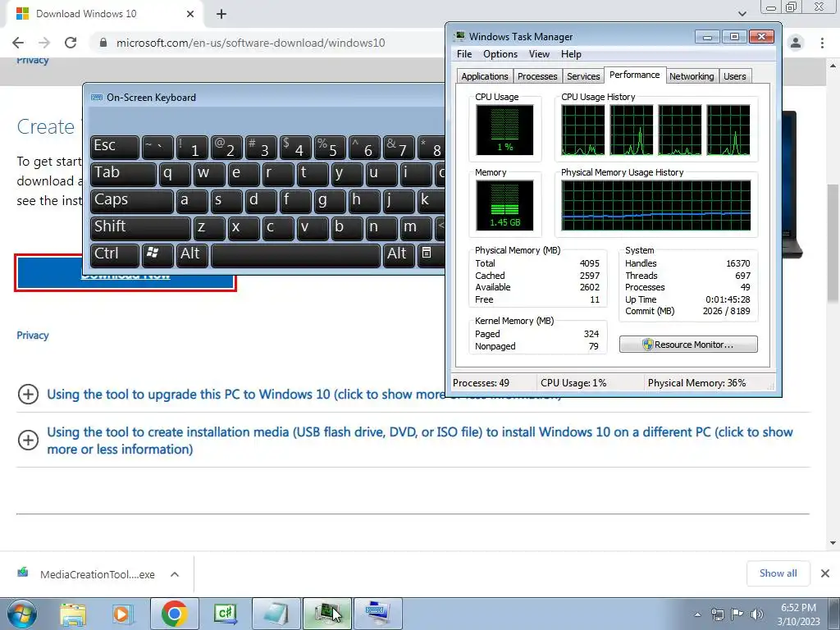Open Windows Explorer from taskbar

pyautogui.click(x=73, y=614)
